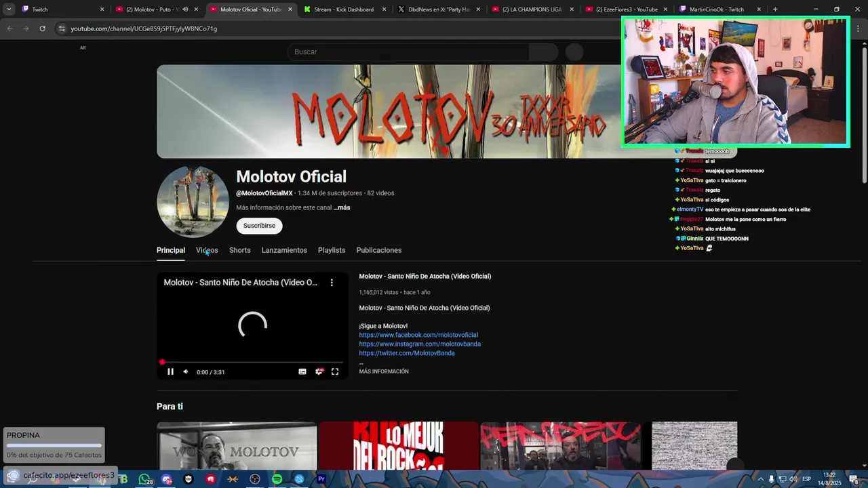Image resolution: width=868 pixels, height=488 pixels.
Task: Go forward in browser history
Action: click(x=26, y=28)
